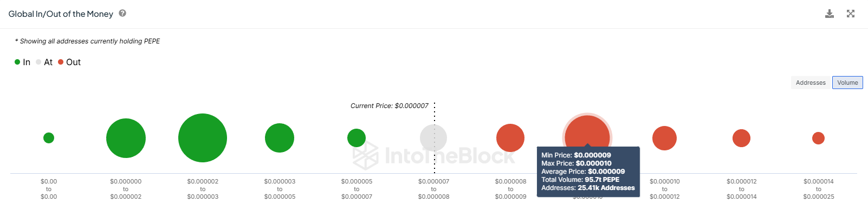This screenshot has width=868, height=215.
Task: Select red bubble for $0.000008 to $0.000009
Action: (510, 138)
